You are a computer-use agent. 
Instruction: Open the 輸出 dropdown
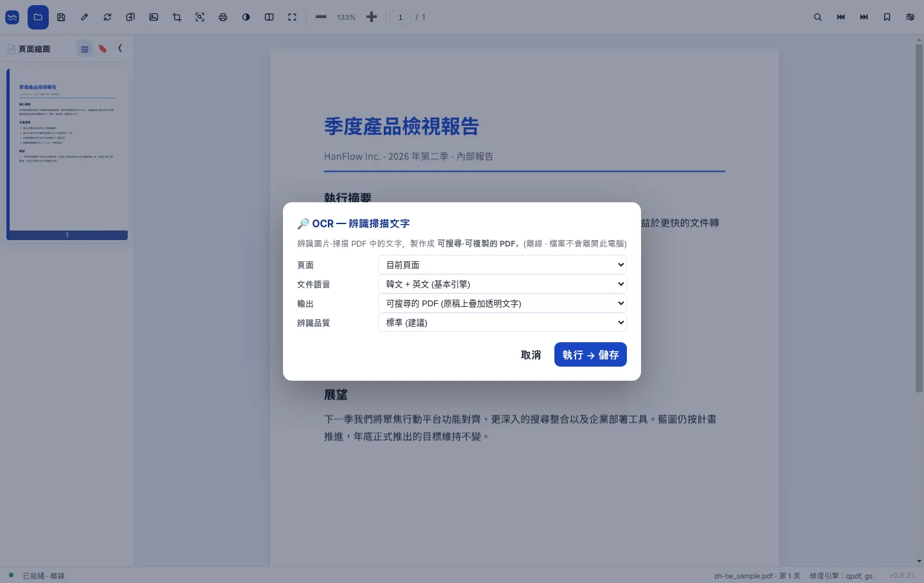[x=502, y=303]
